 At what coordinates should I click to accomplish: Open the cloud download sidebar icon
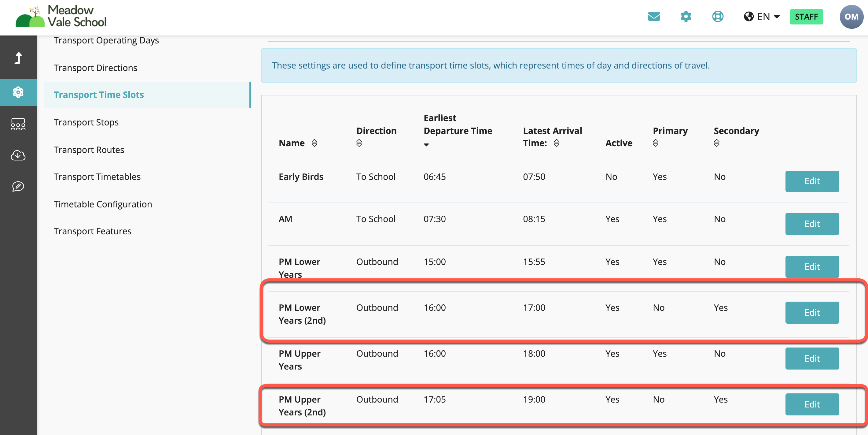coord(18,155)
